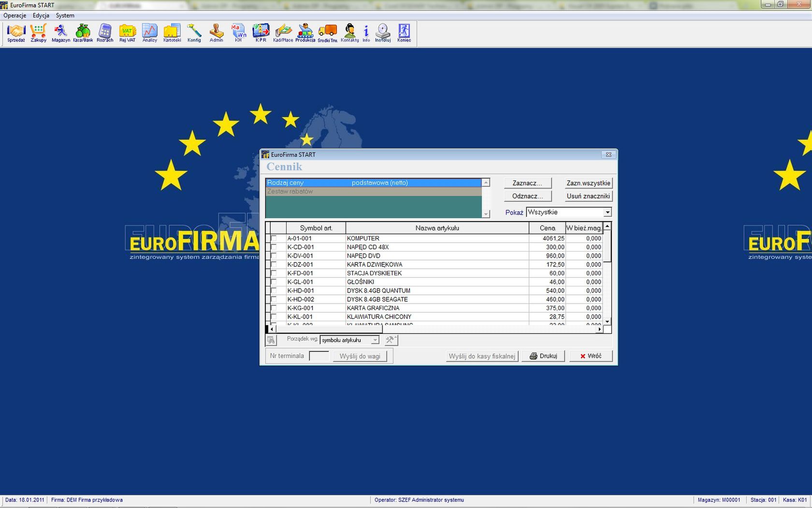Open the Analizy chart icon

pos(149,33)
